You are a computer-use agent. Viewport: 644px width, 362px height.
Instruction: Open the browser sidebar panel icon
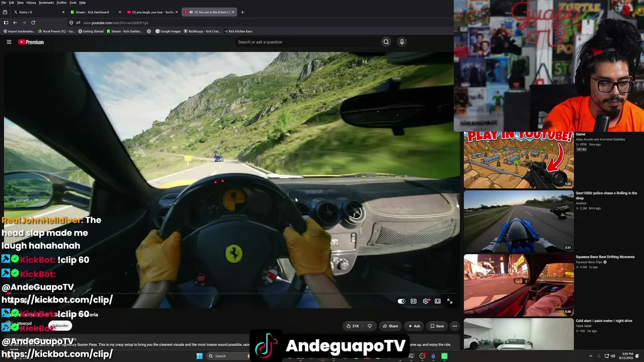tap(6, 23)
